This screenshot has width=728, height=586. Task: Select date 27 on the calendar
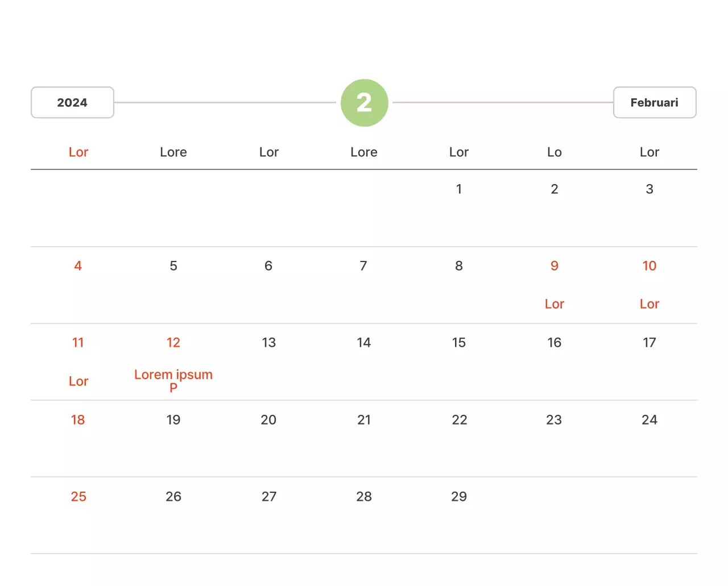pos(269,497)
